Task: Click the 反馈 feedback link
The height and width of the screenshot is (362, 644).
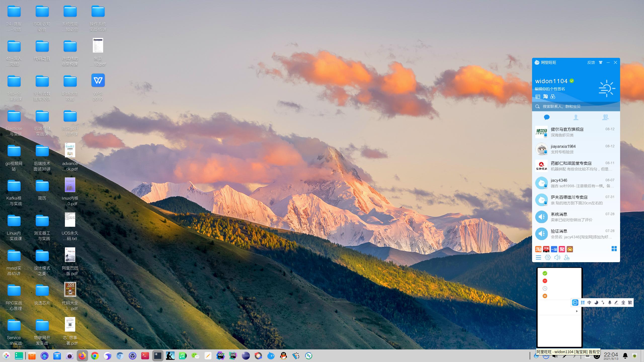Action: click(591, 63)
